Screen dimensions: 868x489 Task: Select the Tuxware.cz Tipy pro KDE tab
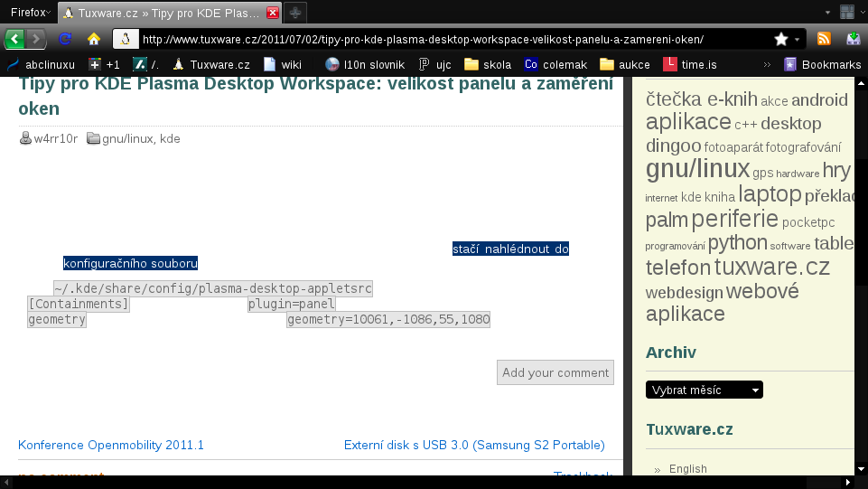pos(171,13)
